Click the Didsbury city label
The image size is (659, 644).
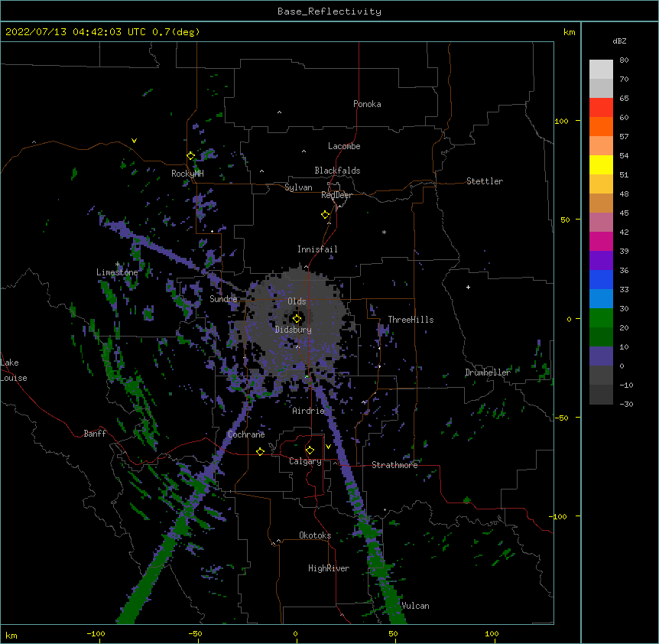coord(294,330)
